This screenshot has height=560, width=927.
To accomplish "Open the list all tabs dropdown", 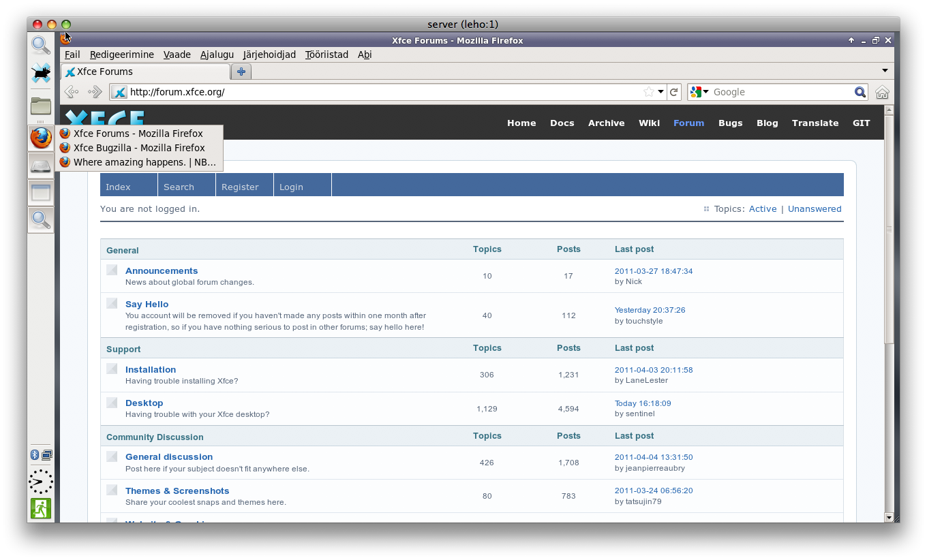I will 885,71.
